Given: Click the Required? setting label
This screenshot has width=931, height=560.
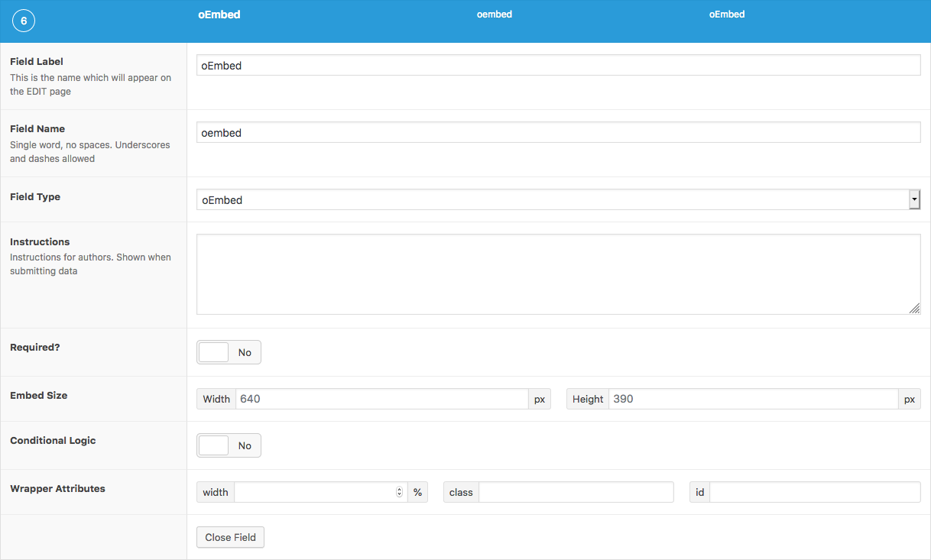Looking at the screenshot, I should [35, 348].
